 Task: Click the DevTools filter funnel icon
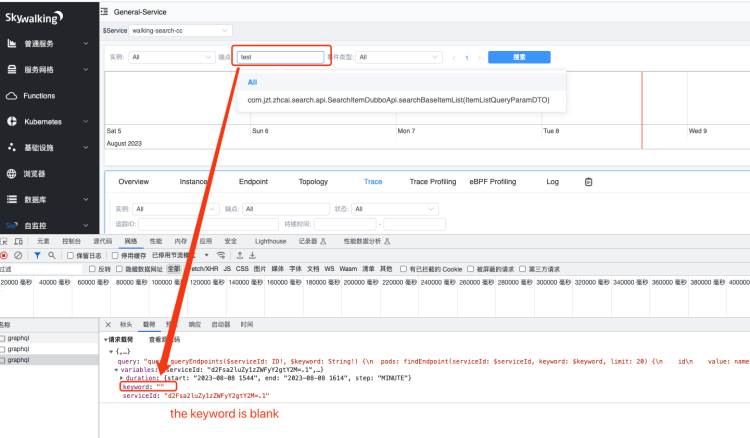(37, 255)
